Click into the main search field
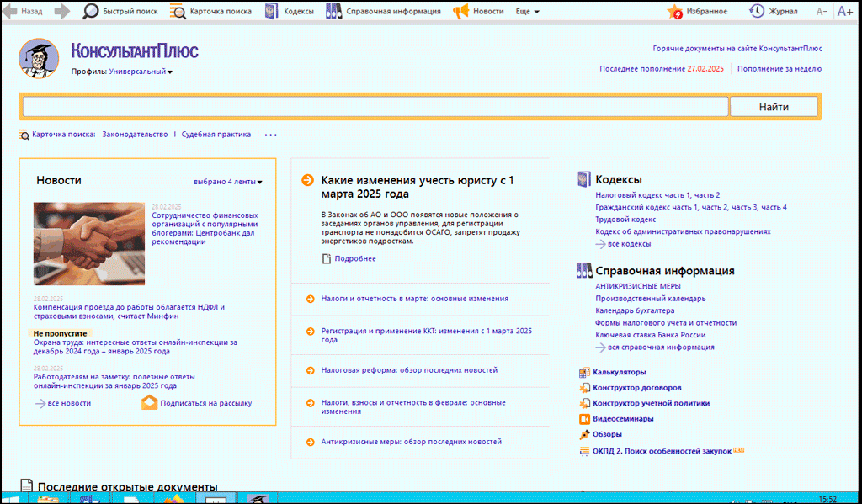This screenshot has height=504, width=862. coord(375,107)
